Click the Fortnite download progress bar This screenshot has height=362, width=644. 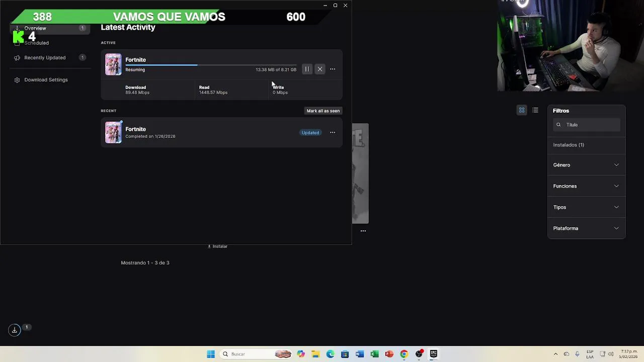pos(211,65)
